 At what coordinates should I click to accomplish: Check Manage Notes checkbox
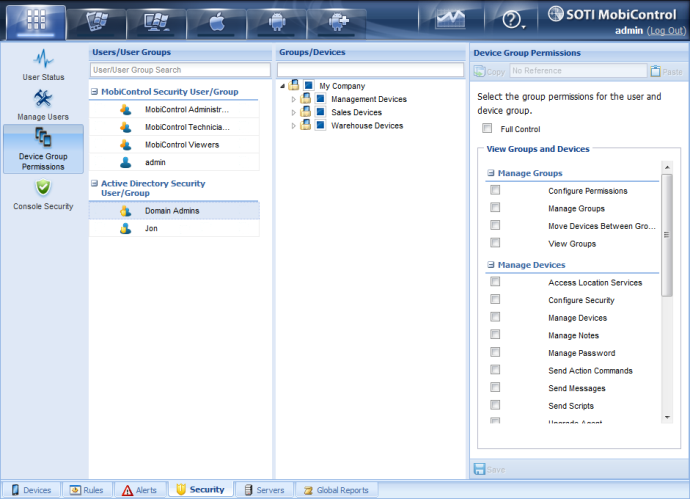pyautogui.click(x=495, y=334)
